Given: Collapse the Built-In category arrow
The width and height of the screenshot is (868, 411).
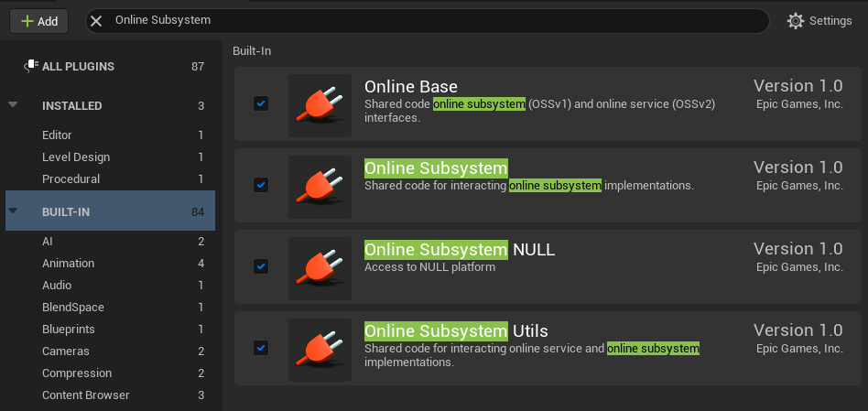Looking at the screenshot, I should [14, 211].
